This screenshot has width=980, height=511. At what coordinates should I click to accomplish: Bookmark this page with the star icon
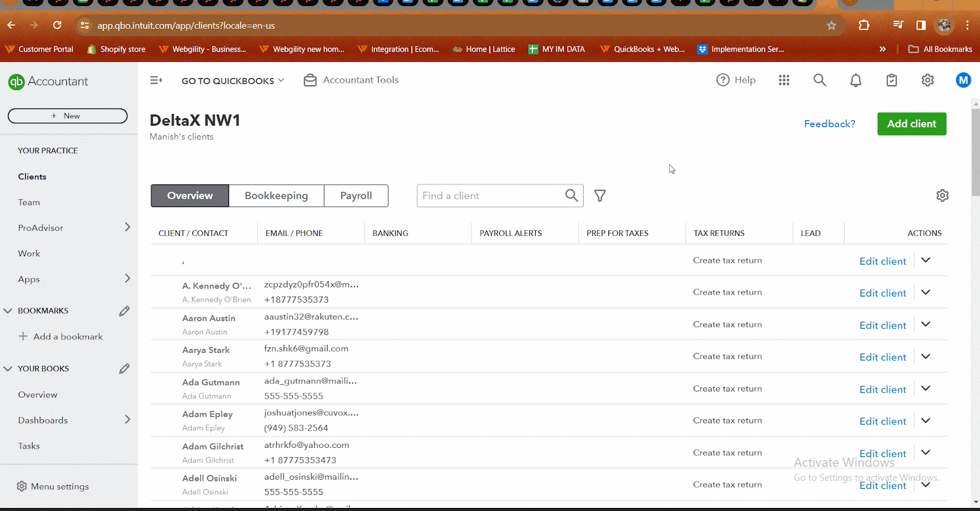pyautogui.click(x=831, y=26)
